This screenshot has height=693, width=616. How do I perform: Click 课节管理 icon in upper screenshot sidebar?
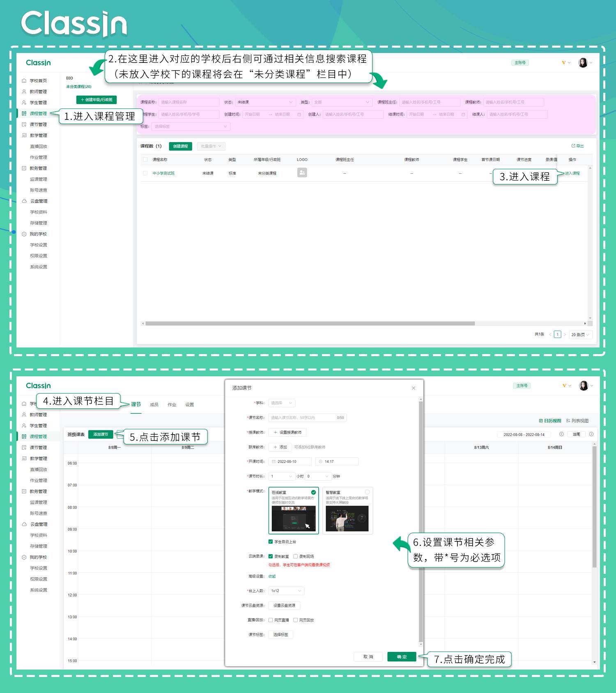(x=24, y=124)
